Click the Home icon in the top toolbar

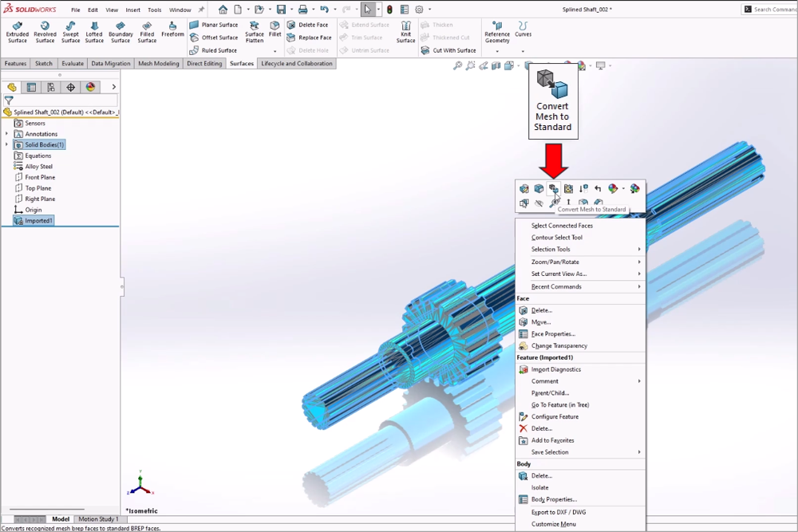[x=223, y=9]
